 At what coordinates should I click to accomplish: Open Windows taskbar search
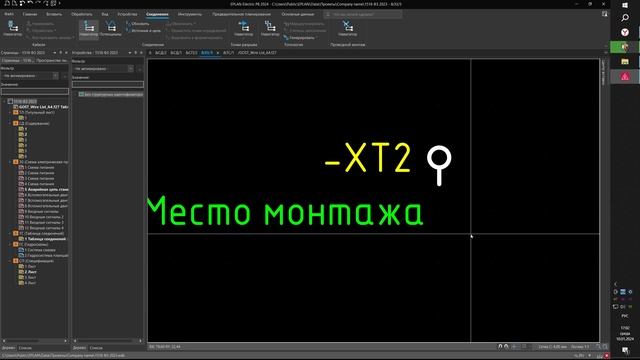tap(625, 18)
